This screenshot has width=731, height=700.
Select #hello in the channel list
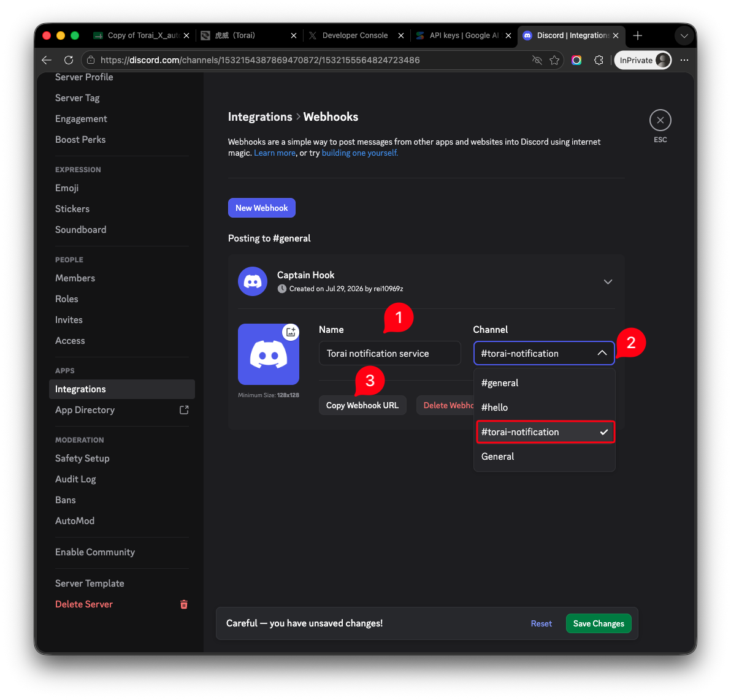tap(545, 408)
